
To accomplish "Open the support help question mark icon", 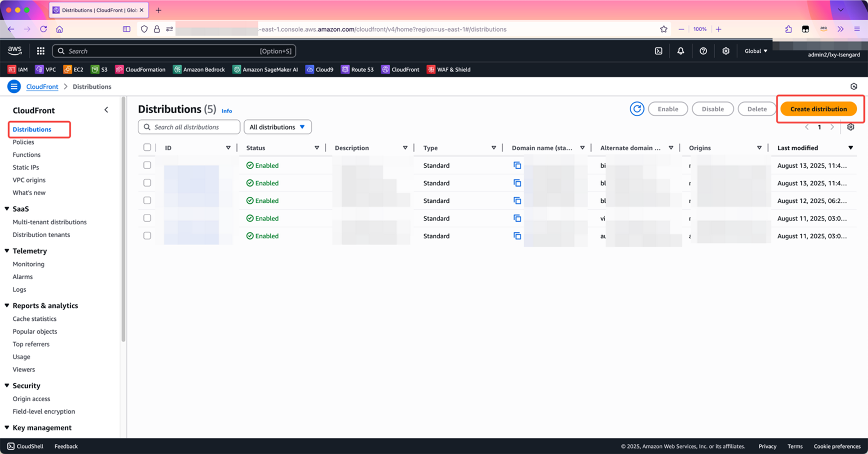I will pyautogui.click(x=703, y=51).
